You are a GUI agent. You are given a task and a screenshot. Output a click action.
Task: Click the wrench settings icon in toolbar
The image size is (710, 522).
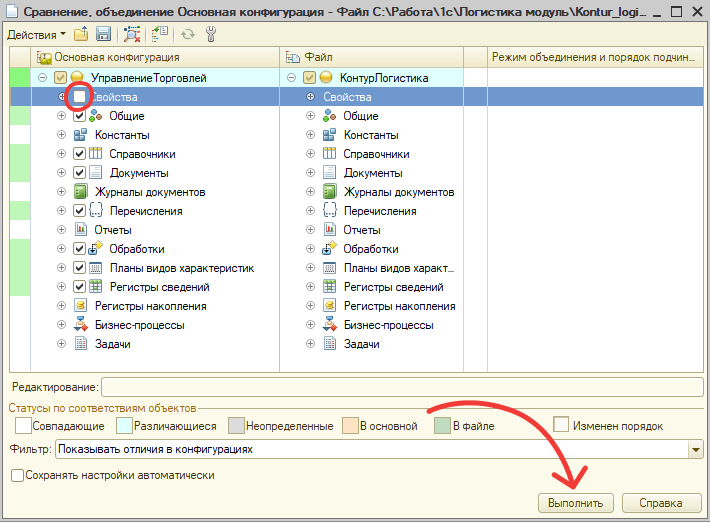click(x=210, y=34)
